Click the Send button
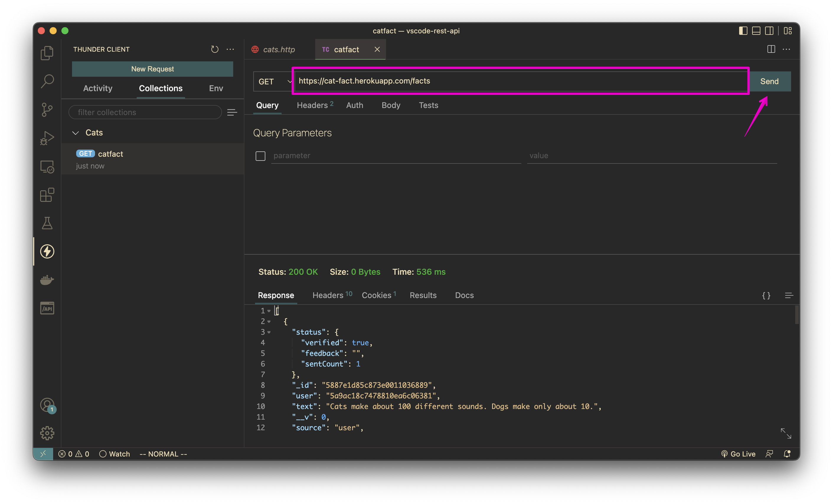This screenshot has width=833, height=504. pos(770,81)
